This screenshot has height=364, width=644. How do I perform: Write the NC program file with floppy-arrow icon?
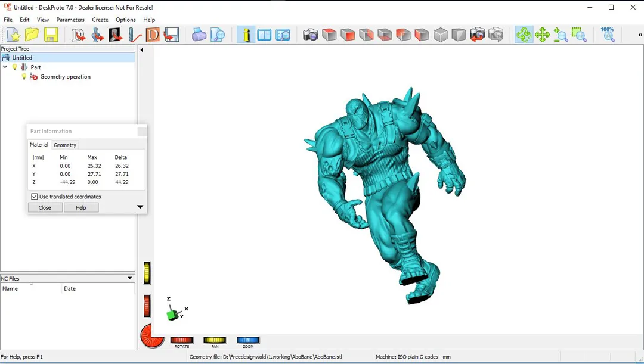click(171, 35)
